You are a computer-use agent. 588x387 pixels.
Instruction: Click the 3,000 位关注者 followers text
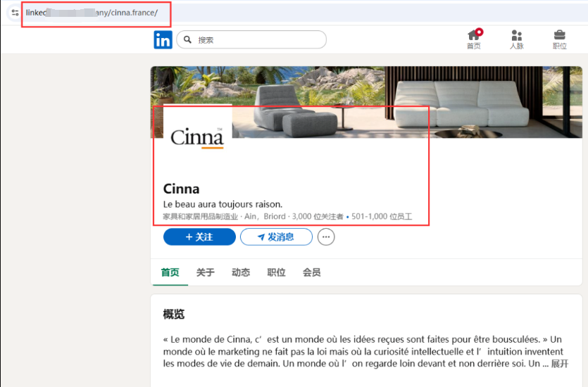(318, 217)
